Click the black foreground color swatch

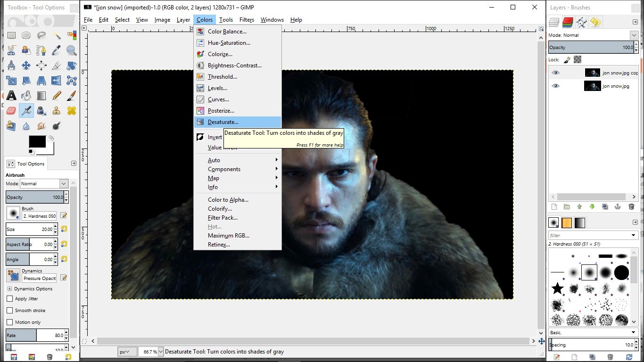click(x=37, y=141)
